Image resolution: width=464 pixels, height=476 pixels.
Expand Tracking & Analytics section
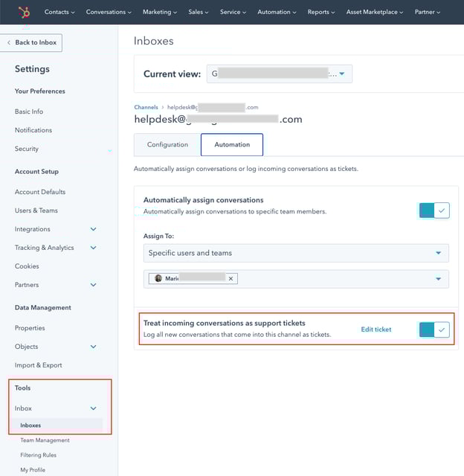(93, 248)
